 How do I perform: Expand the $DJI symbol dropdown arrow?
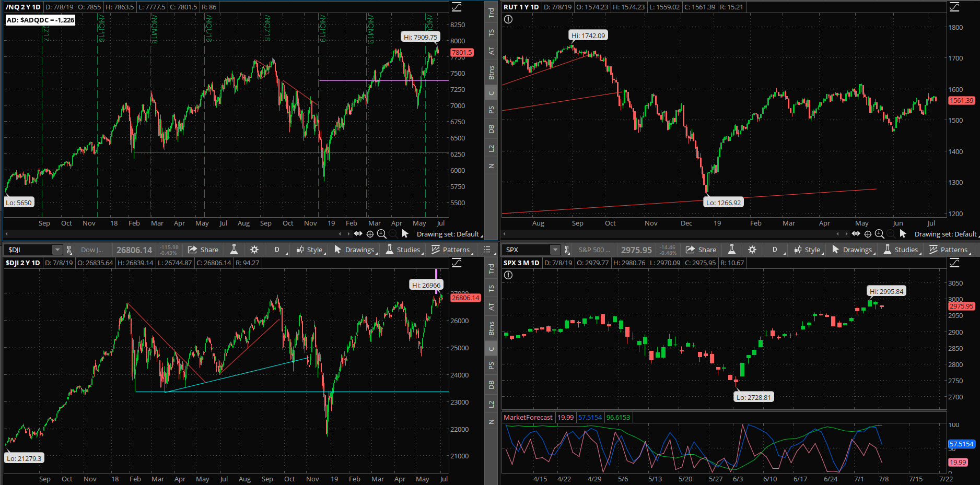click(x=57, y=250)
